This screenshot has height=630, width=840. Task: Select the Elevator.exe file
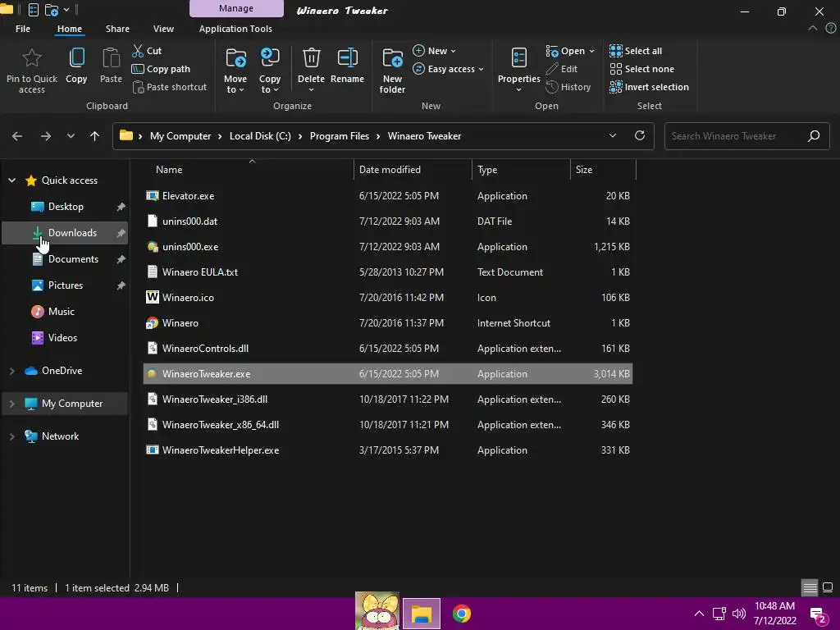[x=388, y=196]
